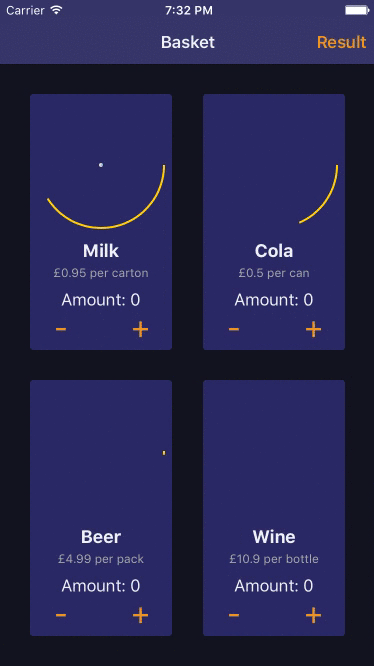The height and width of the screenshot is (666, 374).
Task: Add one Cola using plus icon
Action: click(x=313, y=329)
